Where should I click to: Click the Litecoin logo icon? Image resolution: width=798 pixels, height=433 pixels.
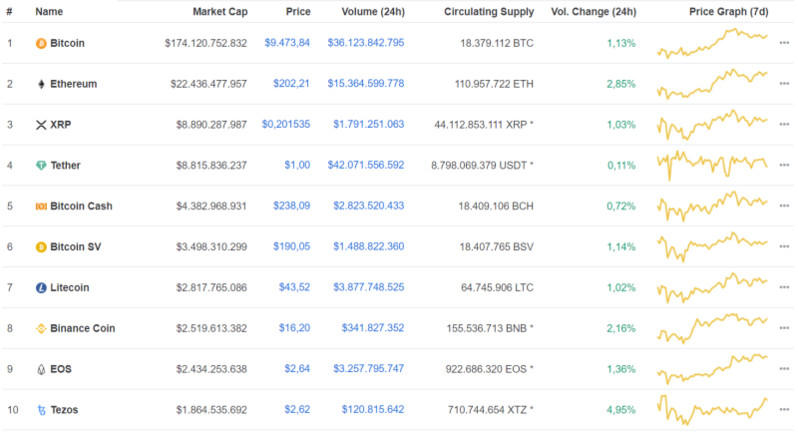[x=41, y=288]
